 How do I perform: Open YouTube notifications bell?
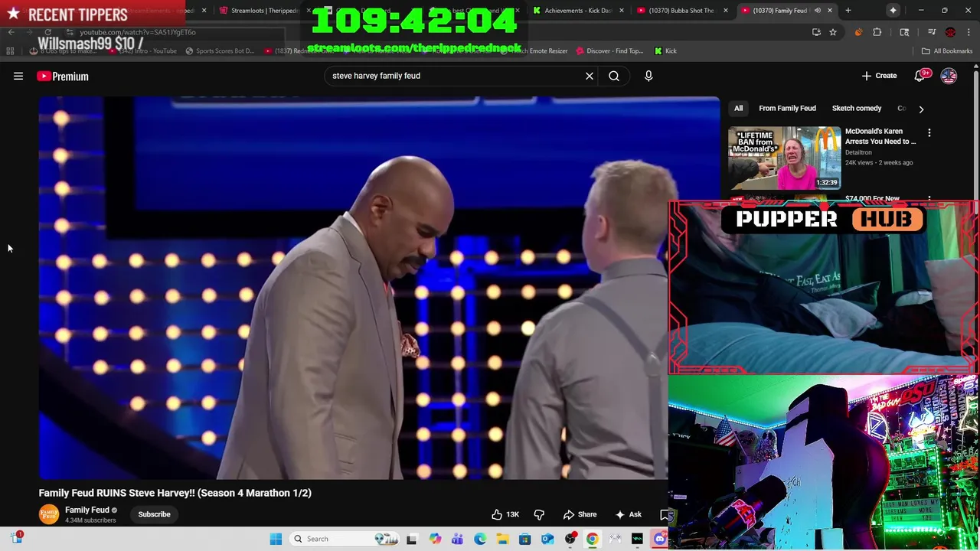920,76
